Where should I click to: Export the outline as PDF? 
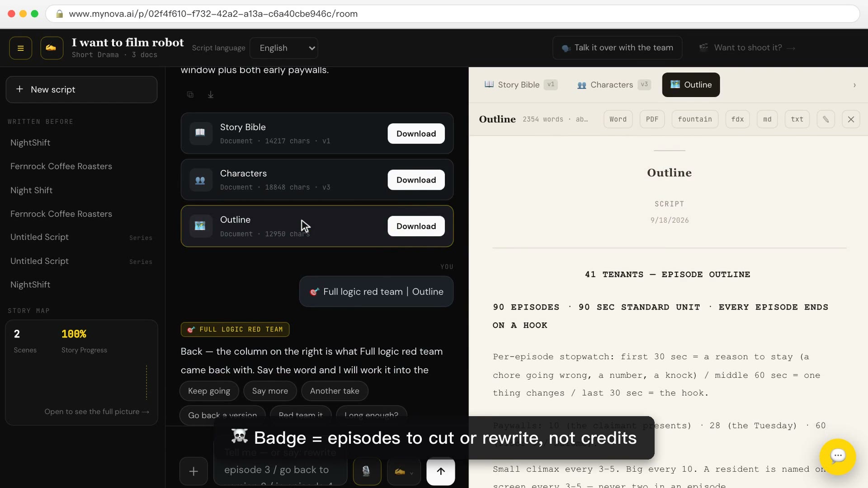652,119
